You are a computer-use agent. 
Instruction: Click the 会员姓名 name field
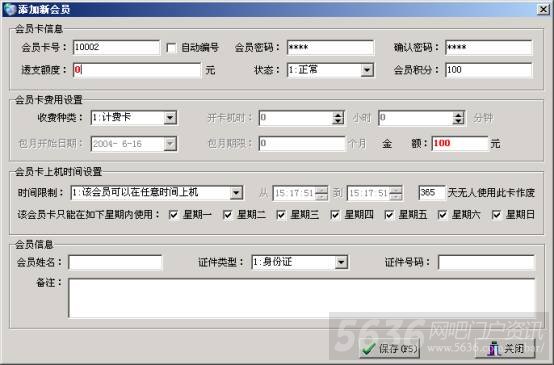(x=115, y=263)
